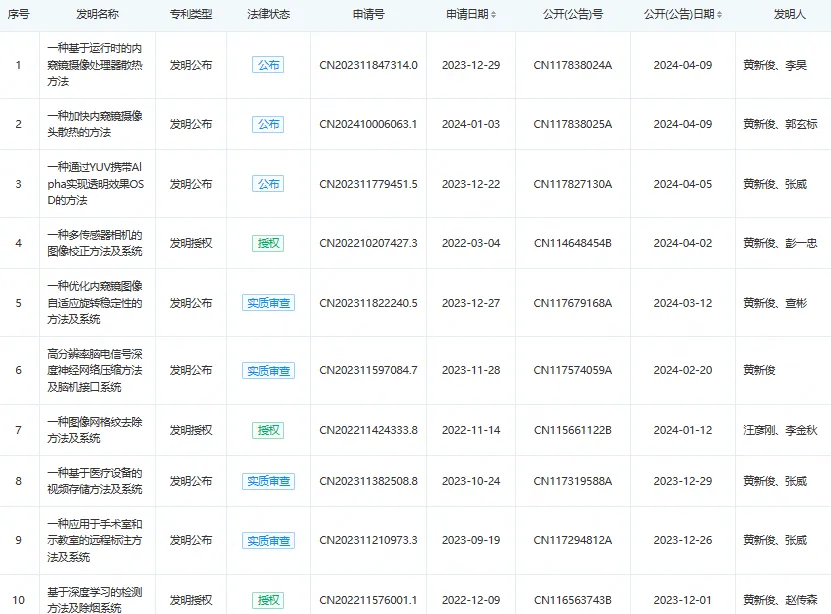Viewport: 831px width, 614px height.
Task: Click the 公布 status tag in row 2
Action: click(268, 124)
